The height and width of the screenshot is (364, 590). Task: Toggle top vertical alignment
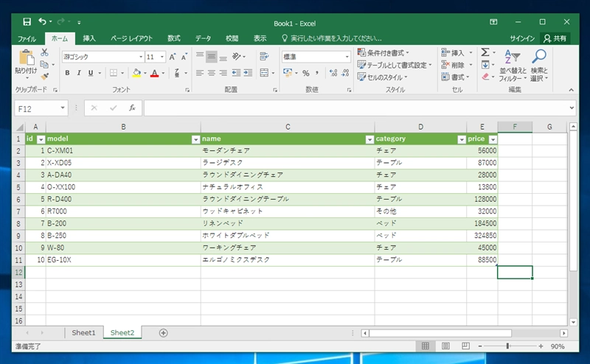(x=200, y=57)
